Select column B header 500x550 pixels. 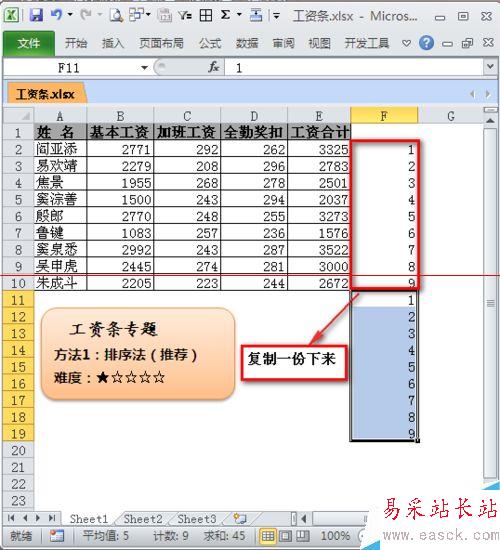coord(120,115)
